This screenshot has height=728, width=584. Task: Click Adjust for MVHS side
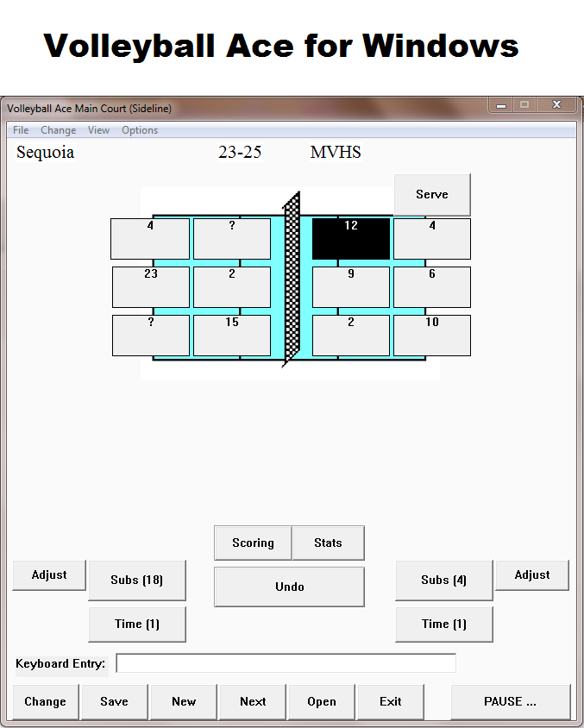coord(532,575)
